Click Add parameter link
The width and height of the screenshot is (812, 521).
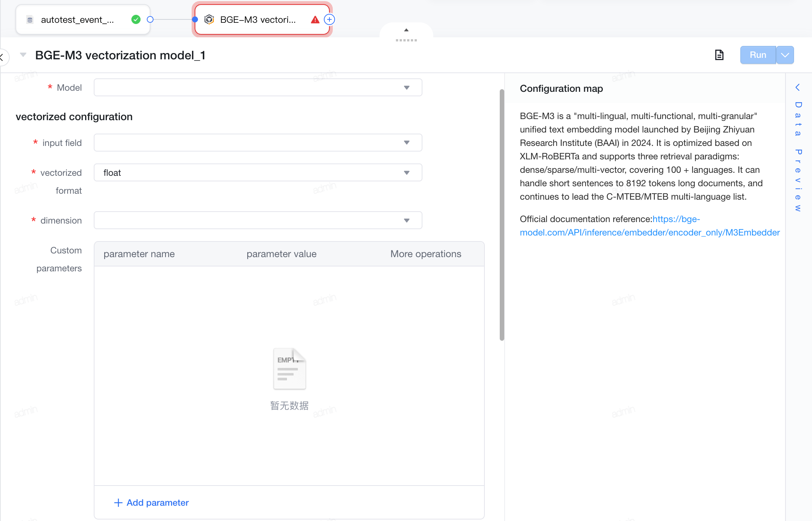pos(151,502)
